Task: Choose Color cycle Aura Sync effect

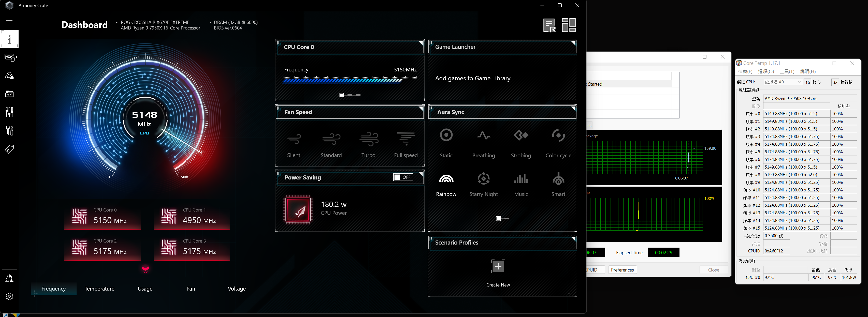Action: point(558,143)
